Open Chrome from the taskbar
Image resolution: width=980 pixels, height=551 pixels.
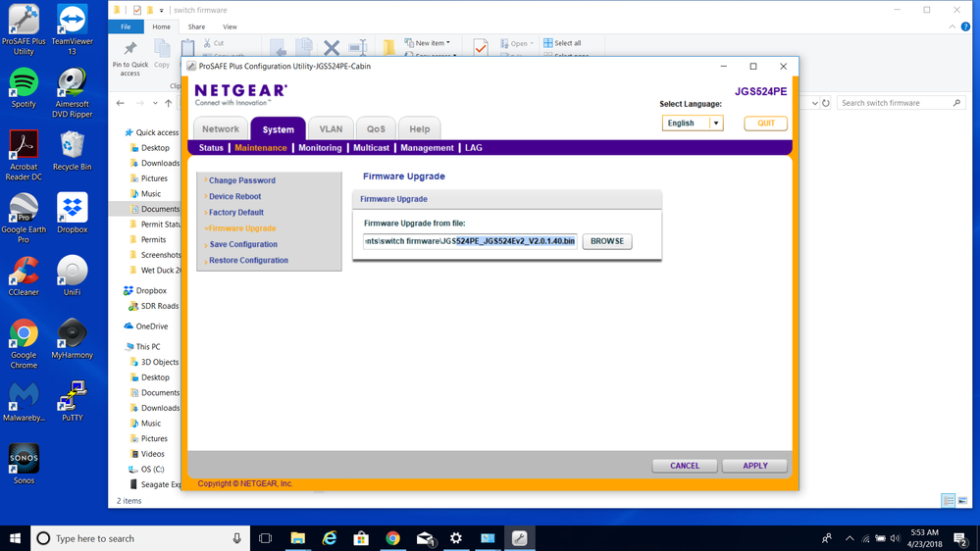click(x=392, y=538)
